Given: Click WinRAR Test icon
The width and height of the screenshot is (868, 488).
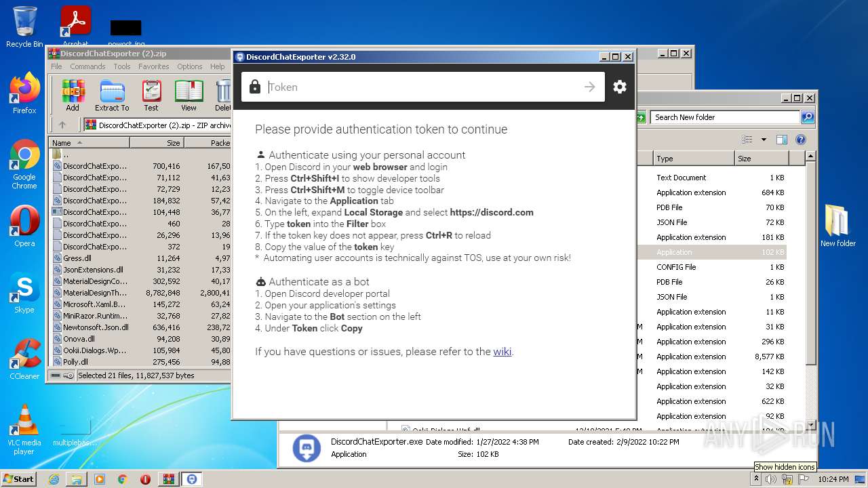Looking at the screenshot, I should click(x=151, y=95).
